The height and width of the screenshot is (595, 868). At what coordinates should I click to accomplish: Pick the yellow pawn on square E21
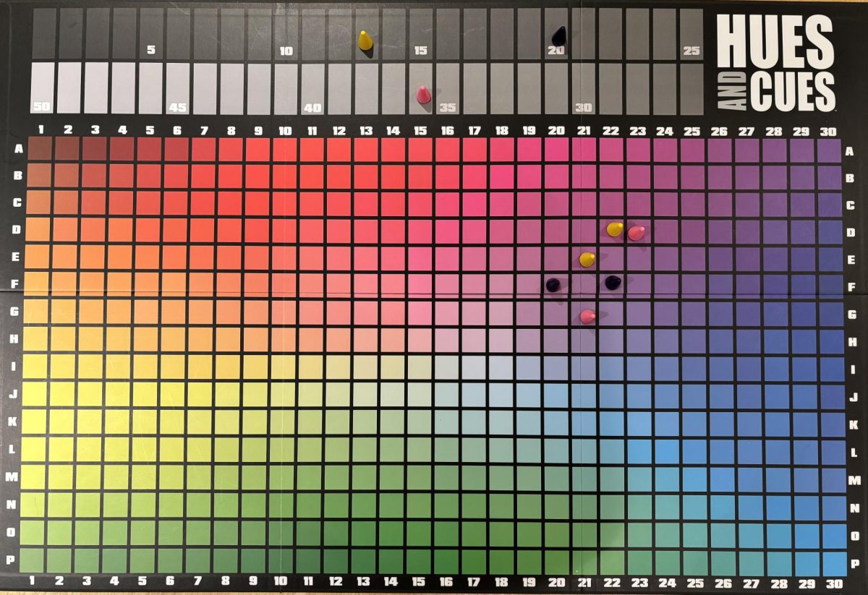pos(587,259)
